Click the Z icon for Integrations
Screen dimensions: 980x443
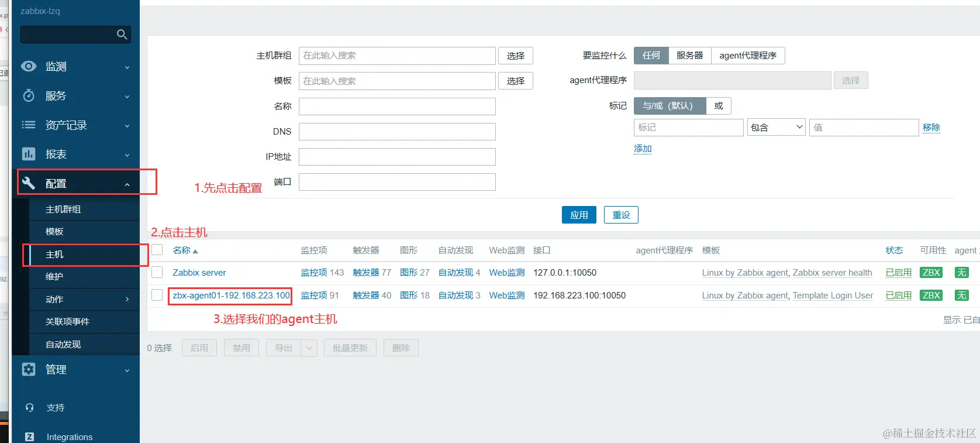(30, 437)
